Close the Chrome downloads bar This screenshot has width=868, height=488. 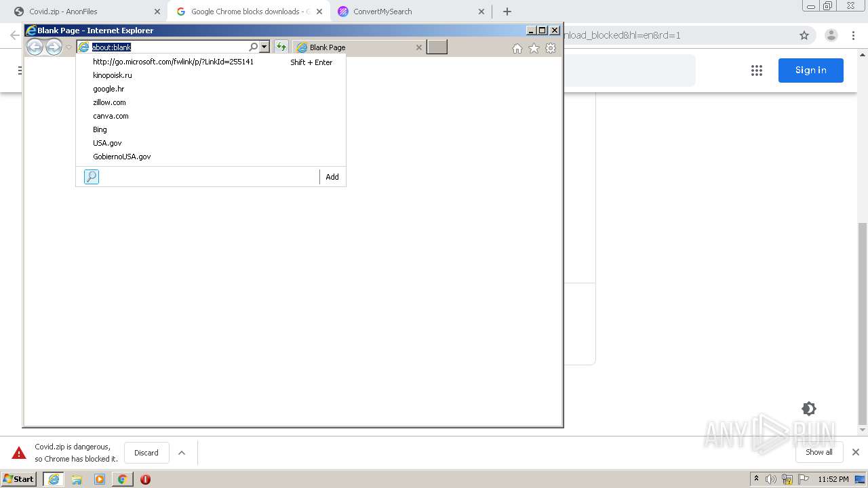click(x=856, y=452)
